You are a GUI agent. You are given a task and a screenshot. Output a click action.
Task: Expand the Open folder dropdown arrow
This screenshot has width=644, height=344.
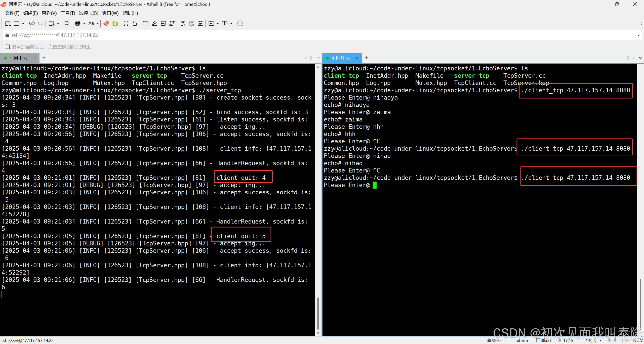click(23, 23)
